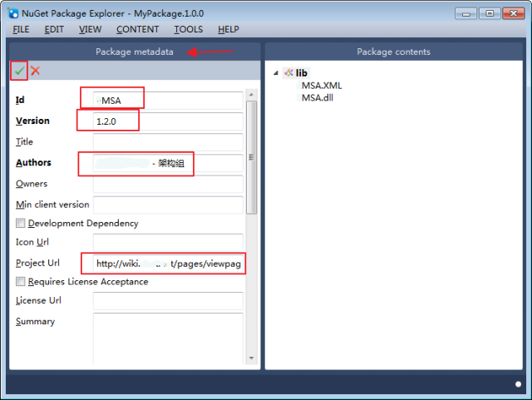Select the MSA.XML file
The height and width of the screenshot is (400, 532).
pos(322,86)
